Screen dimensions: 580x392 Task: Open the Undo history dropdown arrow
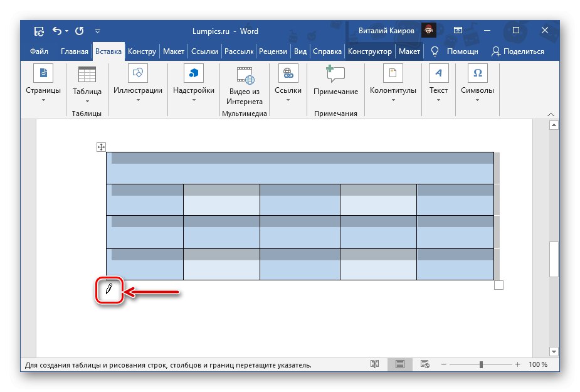(x=67, y=31)
